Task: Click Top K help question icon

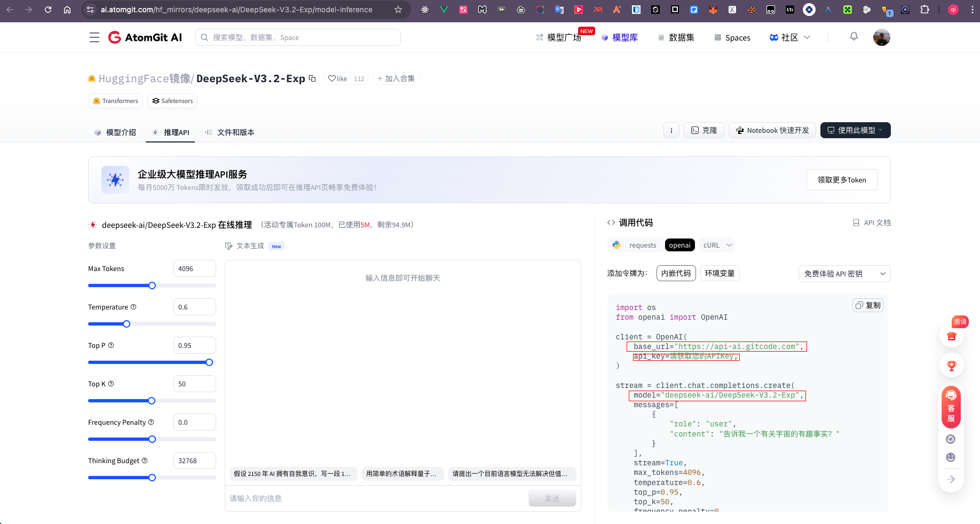Action: 111,384
